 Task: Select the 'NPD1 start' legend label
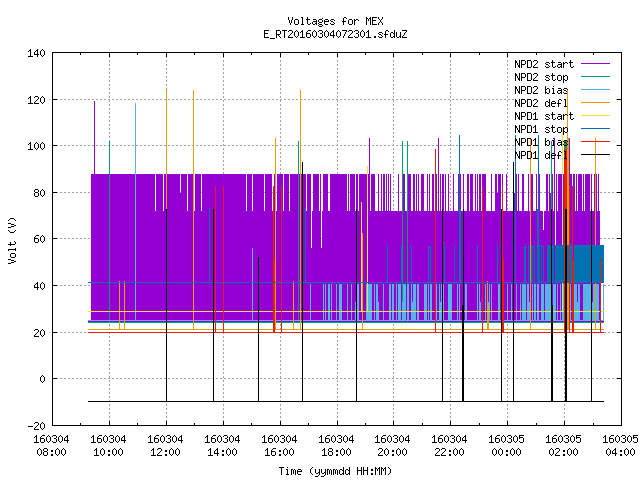coord(544,116)
